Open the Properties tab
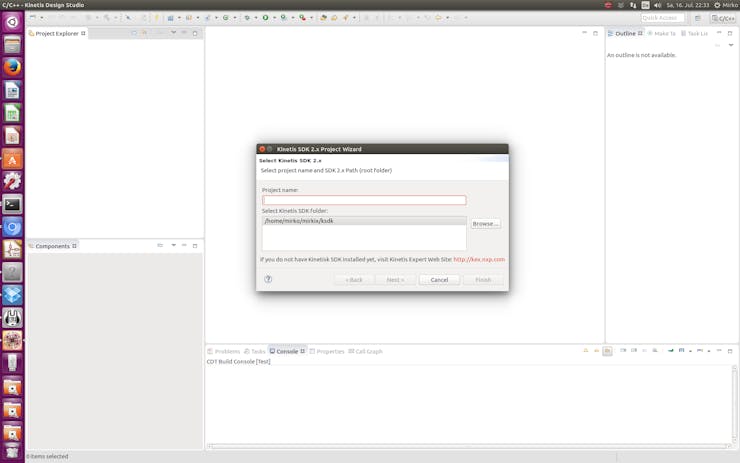 [327, 352]
